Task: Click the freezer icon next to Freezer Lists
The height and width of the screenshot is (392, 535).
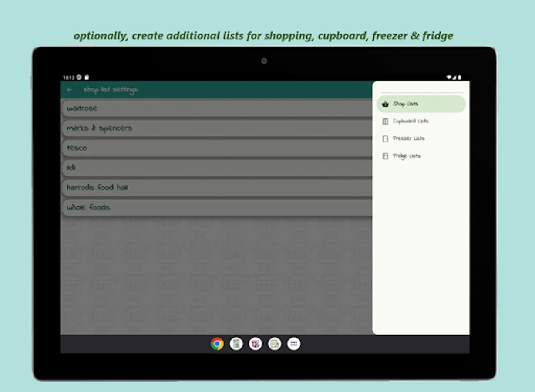Action: tap(385, 139)
